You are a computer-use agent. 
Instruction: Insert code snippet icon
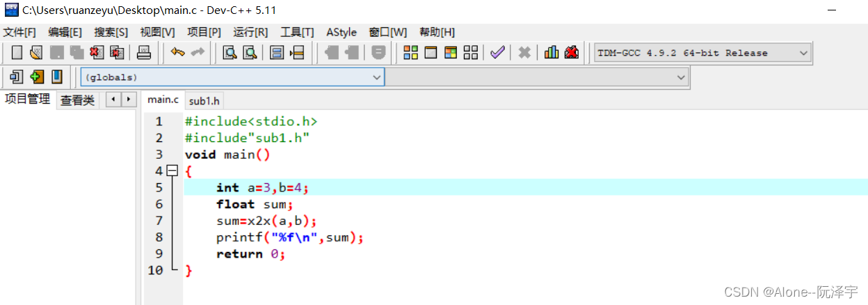pos(17,77)
